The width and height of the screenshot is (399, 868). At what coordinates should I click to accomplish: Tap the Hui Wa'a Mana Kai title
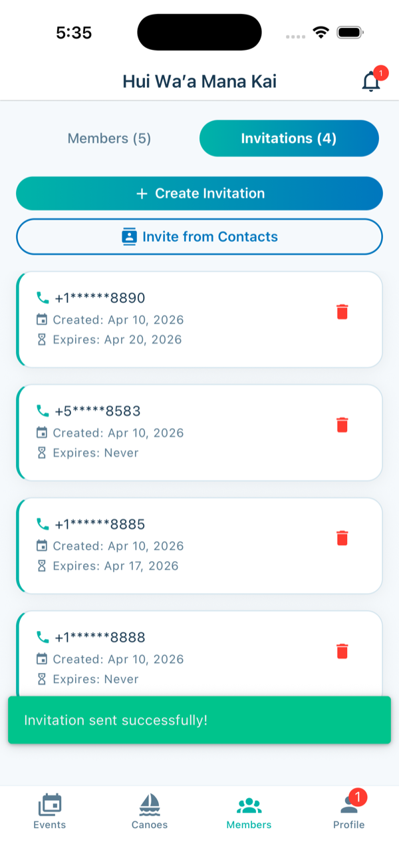pos(199,82)
